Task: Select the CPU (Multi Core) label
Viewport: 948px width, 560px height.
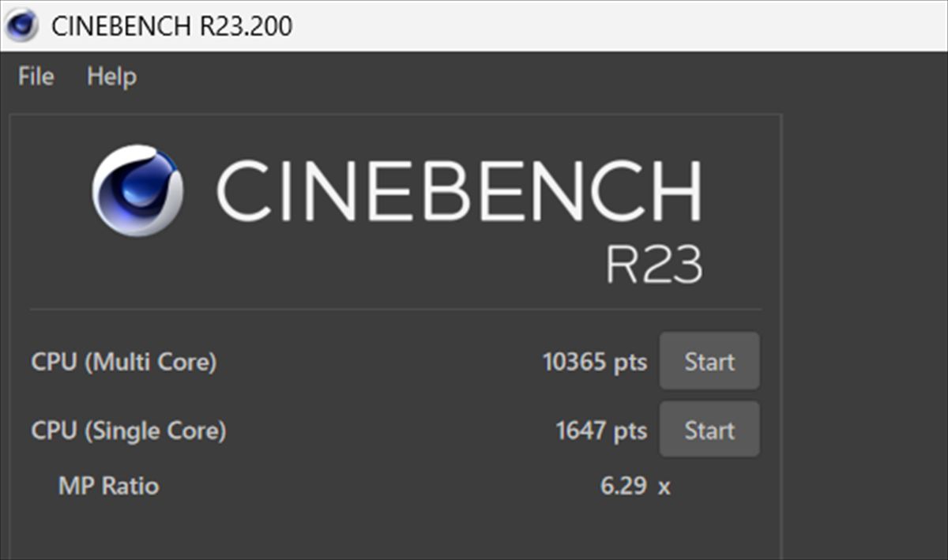Action: click(x=123, y=362)
